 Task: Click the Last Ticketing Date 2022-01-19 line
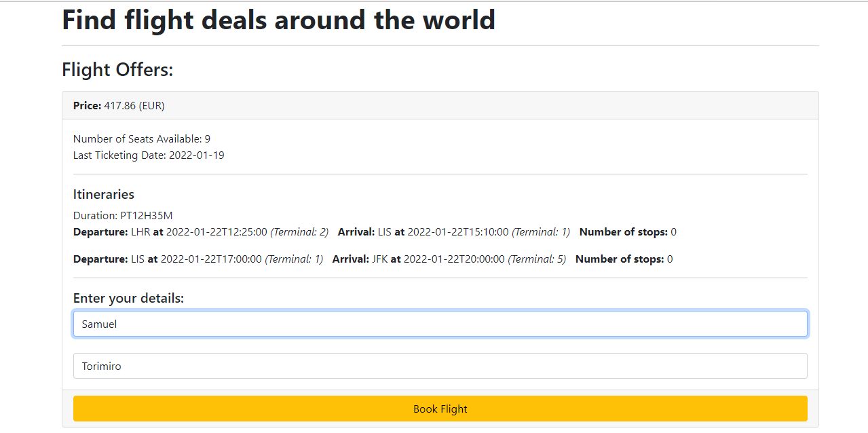[x=149, y=155]
